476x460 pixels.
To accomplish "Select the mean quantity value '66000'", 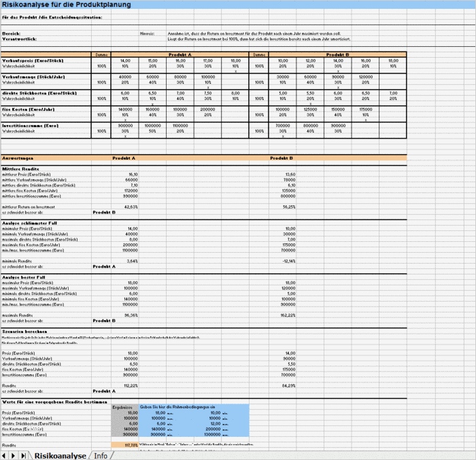I will 131,180.
